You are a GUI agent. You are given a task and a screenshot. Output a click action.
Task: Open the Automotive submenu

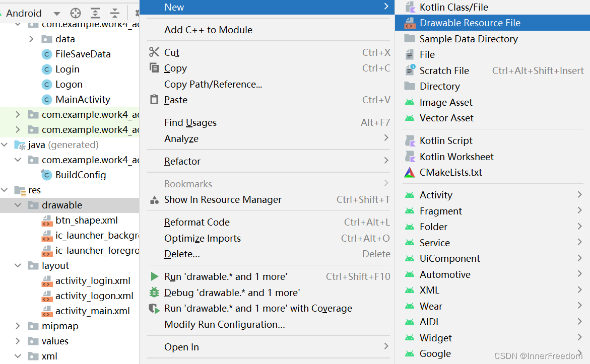pyautogui.click(x=493, y=274)
